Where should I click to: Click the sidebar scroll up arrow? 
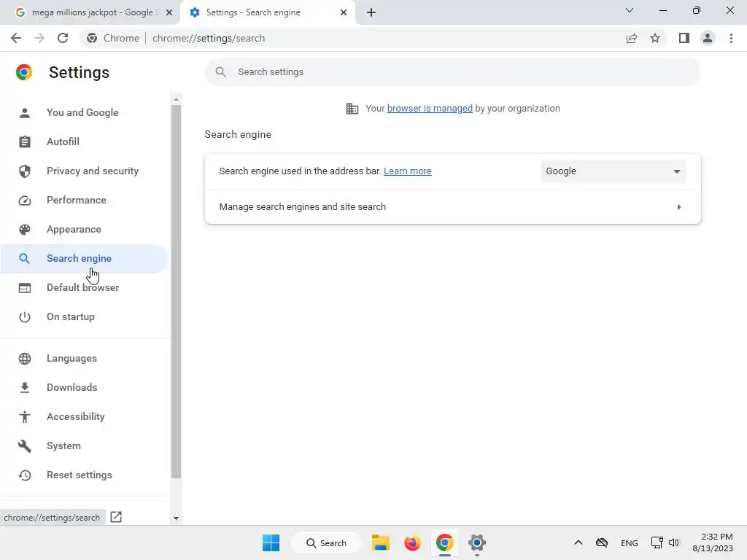click(177, 99)
